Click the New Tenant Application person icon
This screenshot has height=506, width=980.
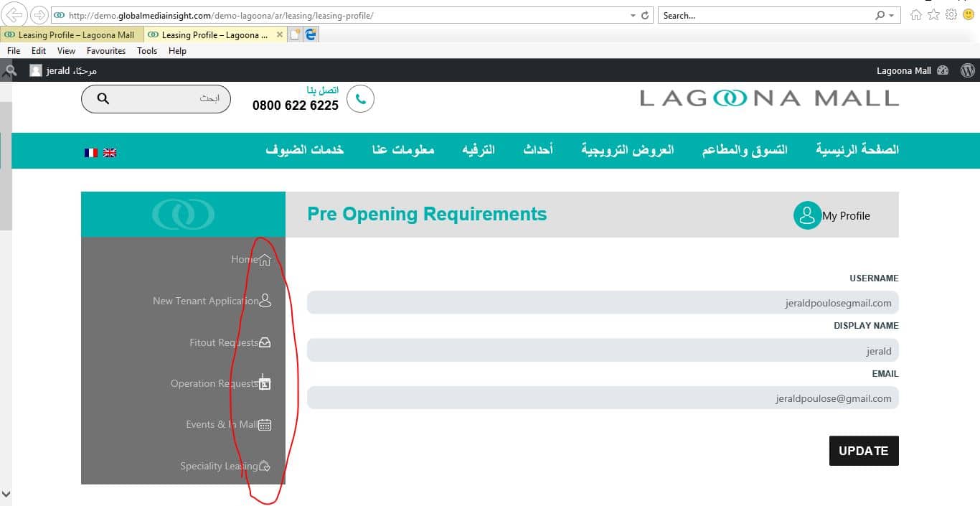[265, 301]
